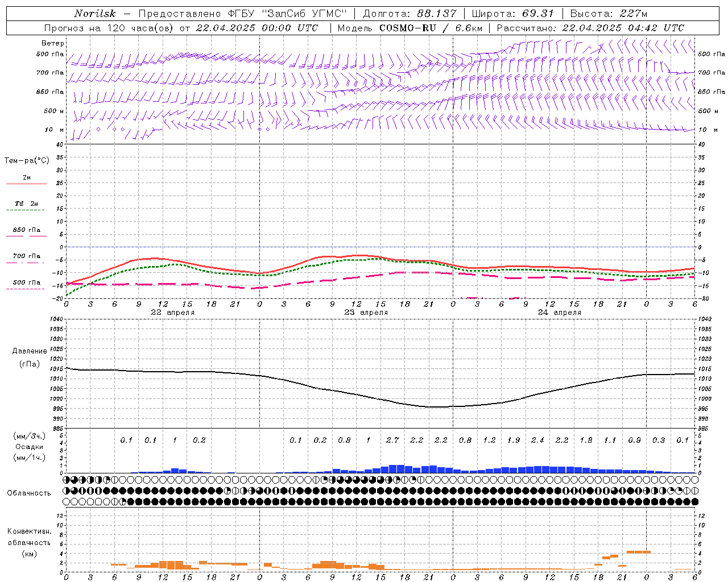Click the '700 гПа' temperature legend entry
Image resolution: width=728 pixels, height=582 pixels.
pyautogui.click(x=27, y=256)
